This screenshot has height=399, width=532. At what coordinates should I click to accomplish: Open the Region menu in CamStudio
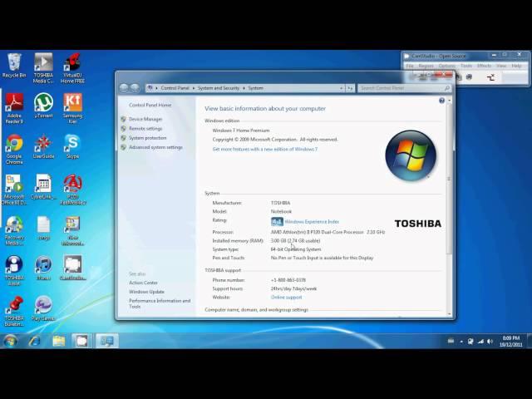pos(426,66)
